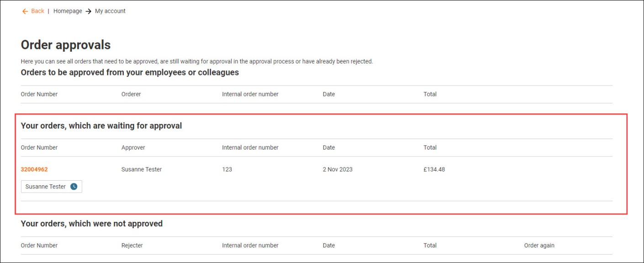The width and height of the screenshot is (644, 263).
Task: Click the Order approvals page heading
Action: 66,45
